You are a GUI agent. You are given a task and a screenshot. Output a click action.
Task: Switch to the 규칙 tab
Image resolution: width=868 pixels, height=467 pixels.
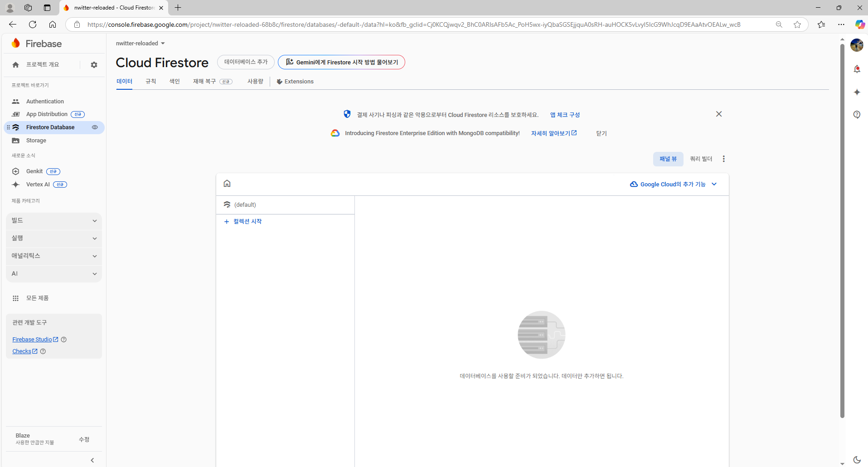tap(150, 82)
